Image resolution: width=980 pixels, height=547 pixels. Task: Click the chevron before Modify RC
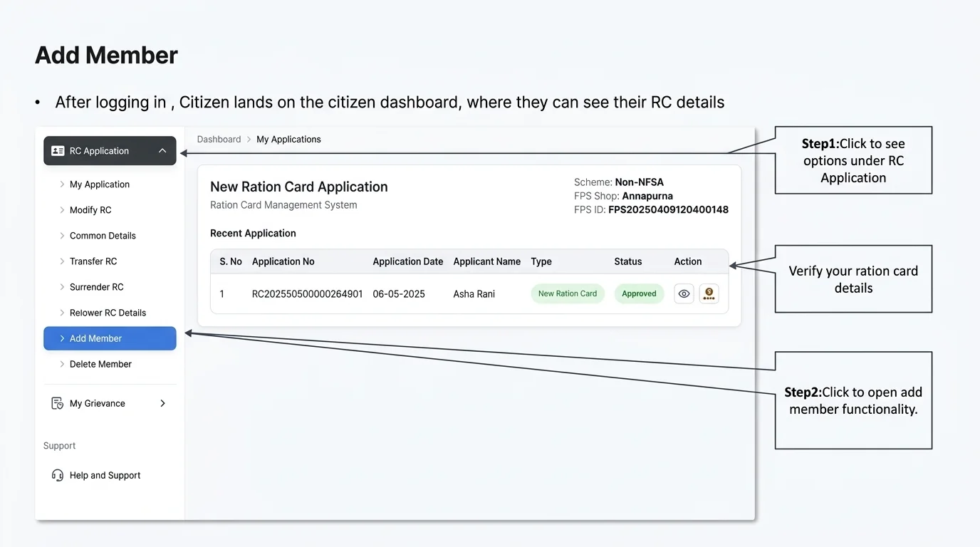tap(62, 209)
